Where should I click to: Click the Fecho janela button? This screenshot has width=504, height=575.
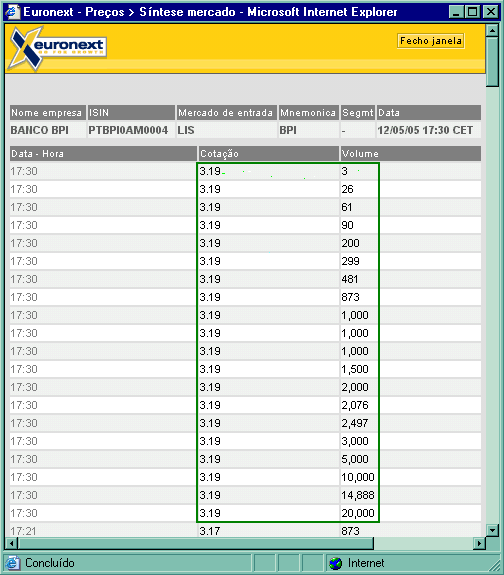[x=431, y=41]
